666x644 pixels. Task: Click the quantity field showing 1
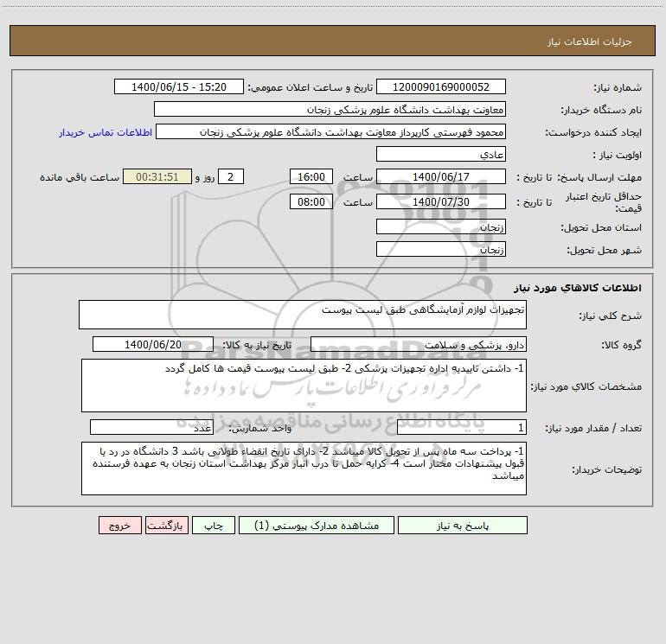coord(462,428)
